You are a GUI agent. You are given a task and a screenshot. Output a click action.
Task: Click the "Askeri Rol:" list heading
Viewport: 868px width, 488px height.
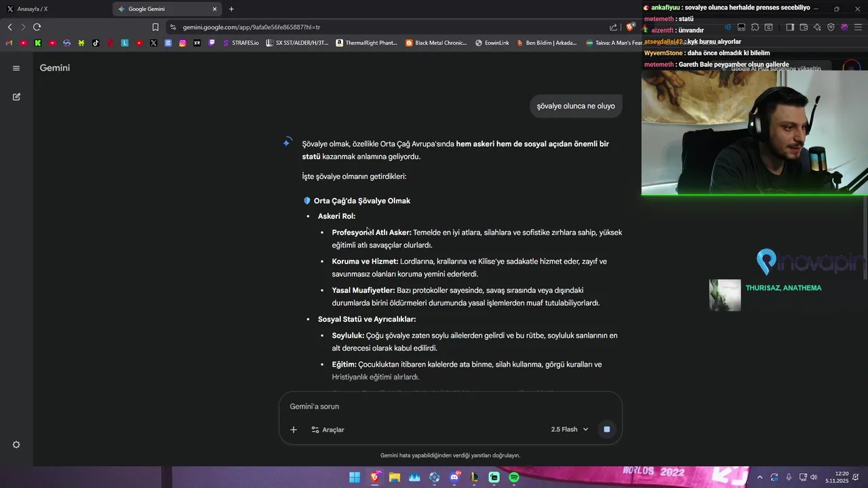pos(336,216)
